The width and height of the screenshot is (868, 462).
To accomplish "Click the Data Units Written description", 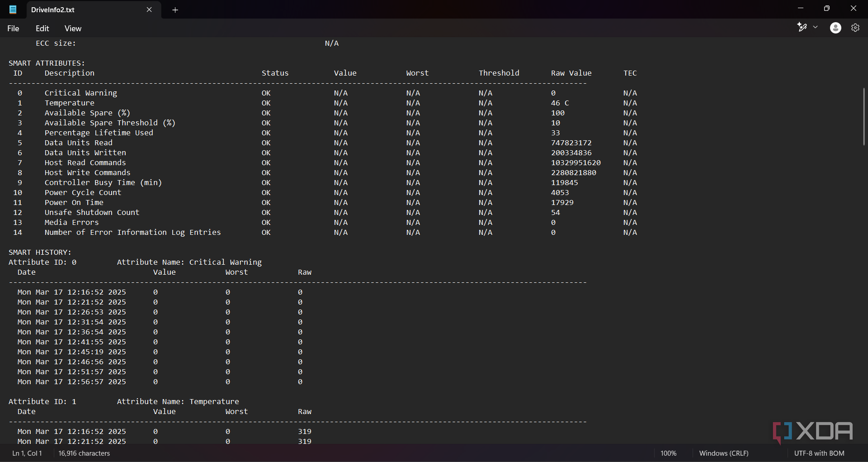I will pos(85,153).
